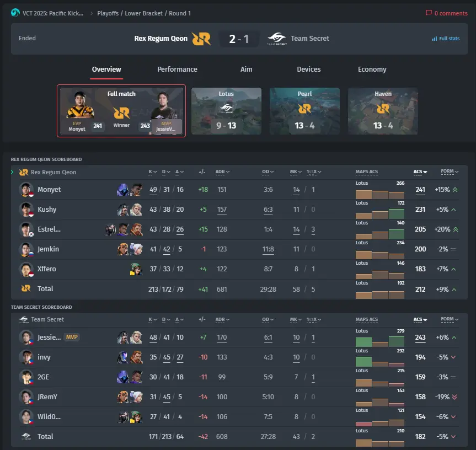The height and width of the screenshot is (450, 476).
Task: Open the Aim tab
Action: pyautogui.click(x=246, y=69)
